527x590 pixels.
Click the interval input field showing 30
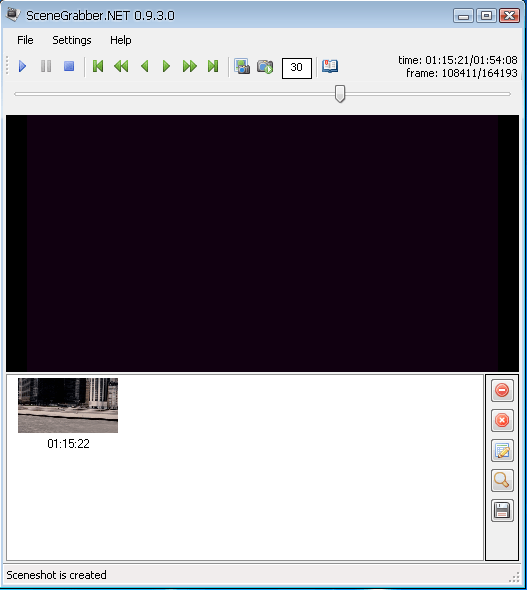coord(297,68)
